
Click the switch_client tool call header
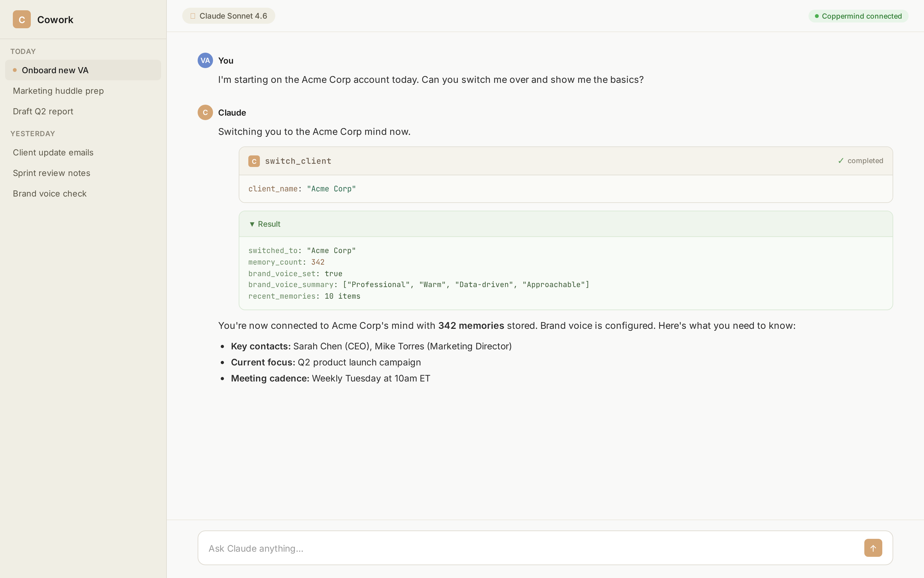click(566, 161)
